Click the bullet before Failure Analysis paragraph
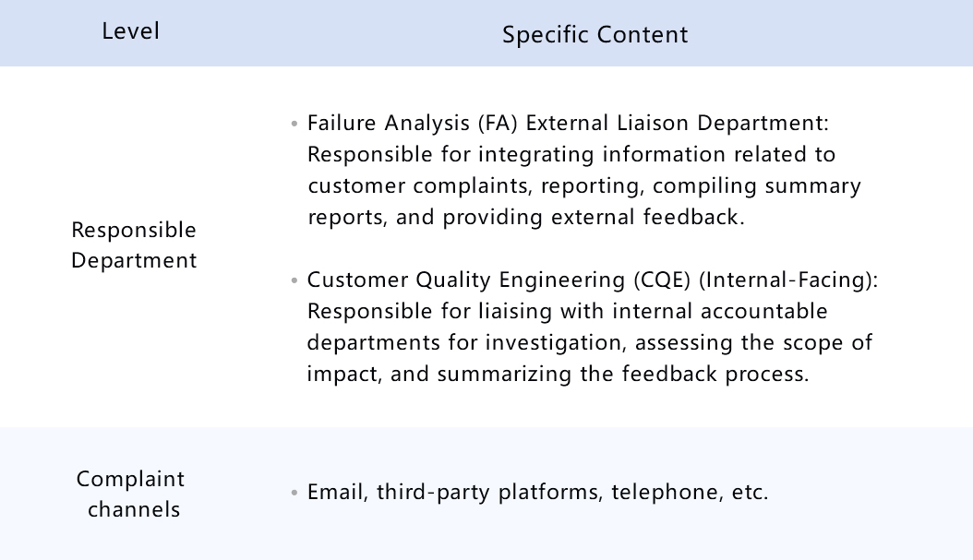The height and width of the screenshot is (560, 973). 294,124
